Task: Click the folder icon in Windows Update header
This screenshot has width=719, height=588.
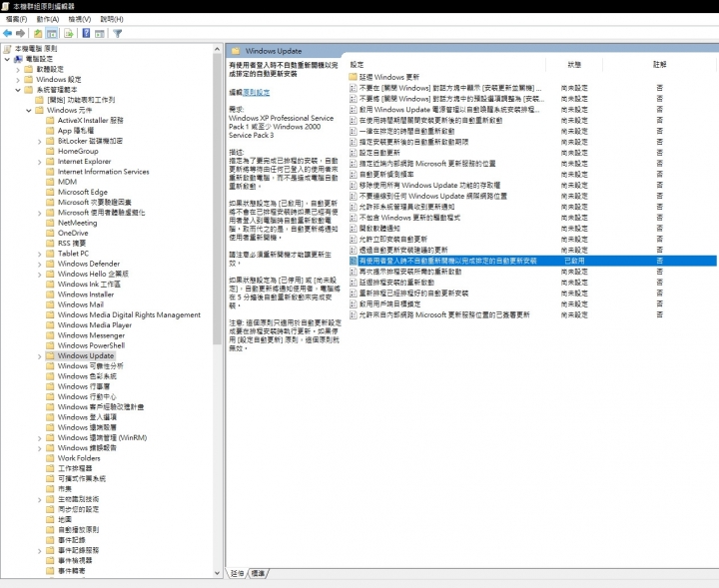Action: tap(236, 51)
